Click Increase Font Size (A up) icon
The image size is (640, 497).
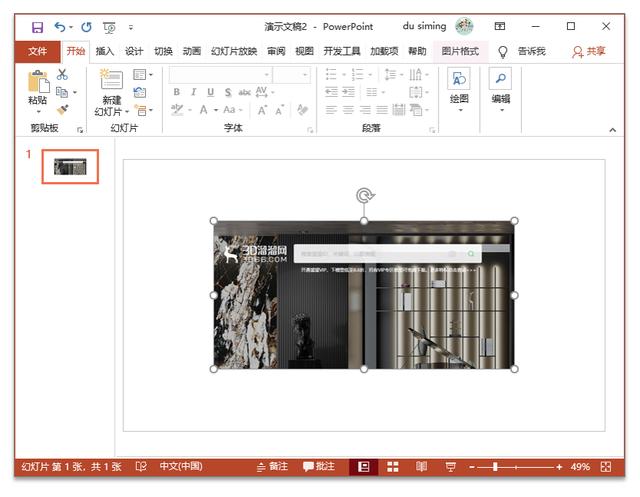tap(262, 110)
